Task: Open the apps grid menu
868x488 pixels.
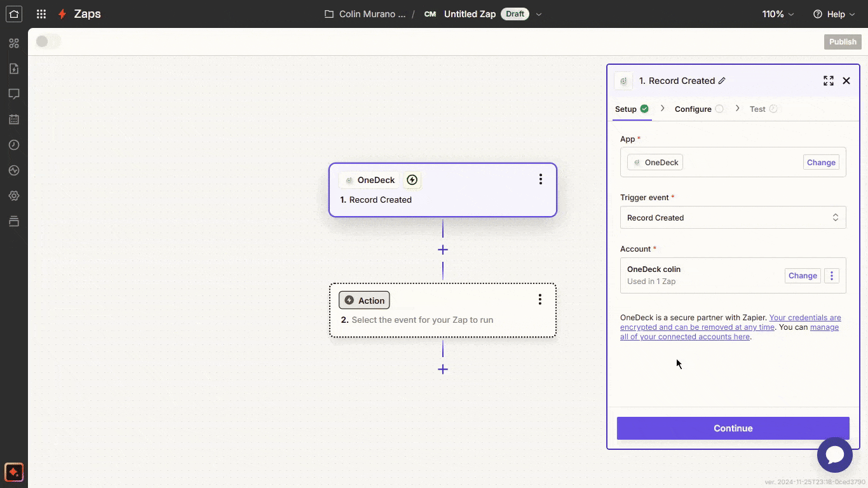Action: coord(41,14)
